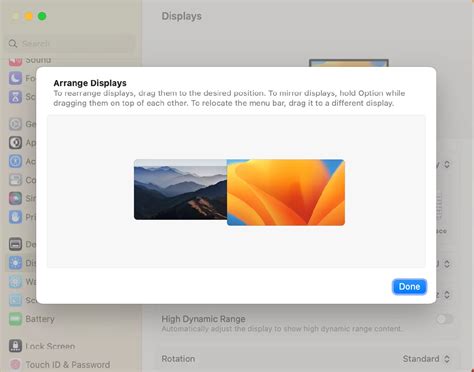Open the General gear icon
Image resolution: width=474 pixels, height=372 pixels.
point(15,124)
